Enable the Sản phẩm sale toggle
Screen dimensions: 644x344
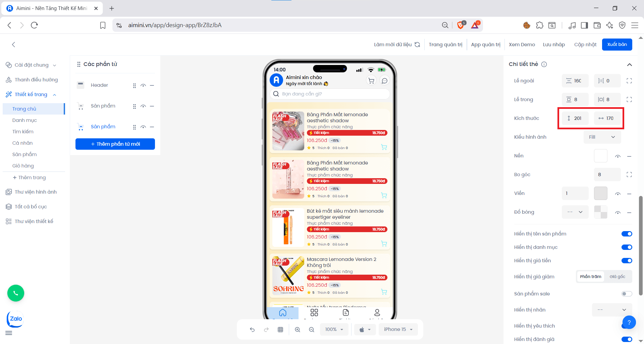[626, 293]
